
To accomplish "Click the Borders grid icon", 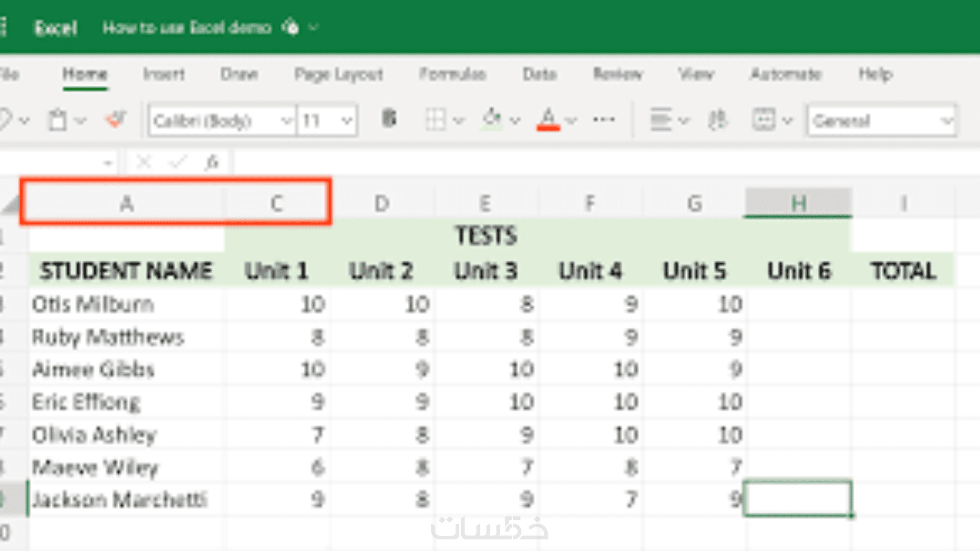I will click(x=436, y=120).
